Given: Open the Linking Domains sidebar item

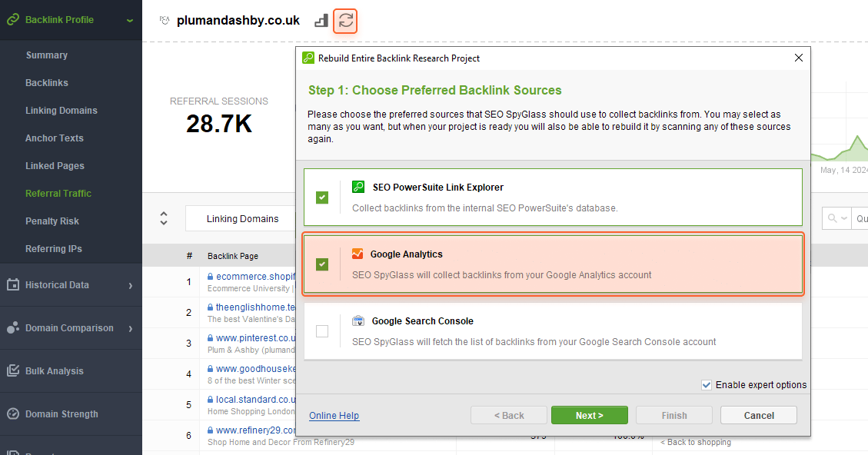Looking at the screenshot, I should [x=62, y=111].
